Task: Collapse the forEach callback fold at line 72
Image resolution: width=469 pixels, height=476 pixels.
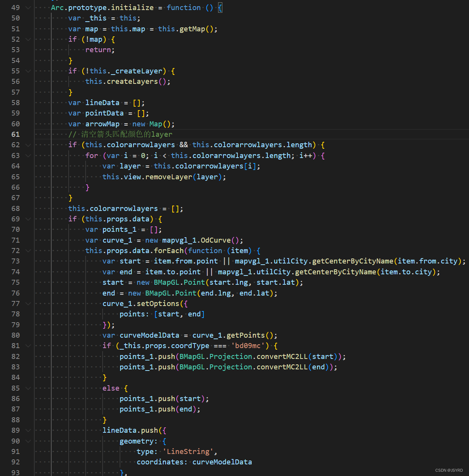Action: tap(28, 251)
